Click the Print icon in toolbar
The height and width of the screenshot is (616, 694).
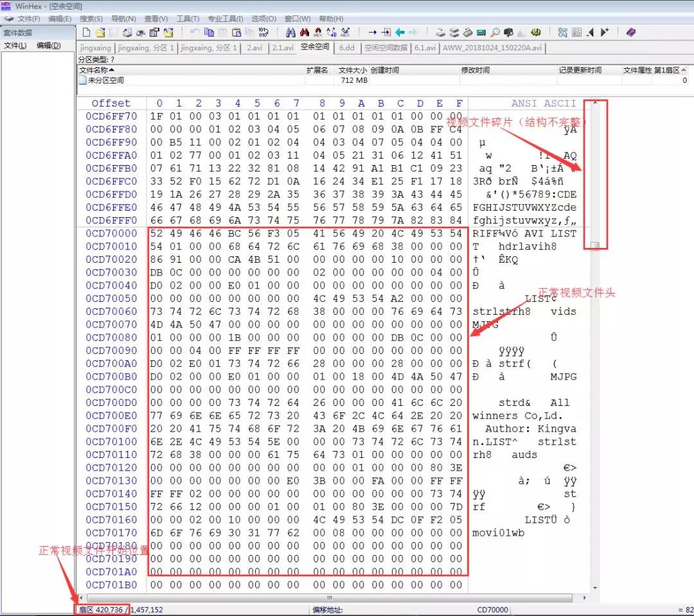pos(141,32)
